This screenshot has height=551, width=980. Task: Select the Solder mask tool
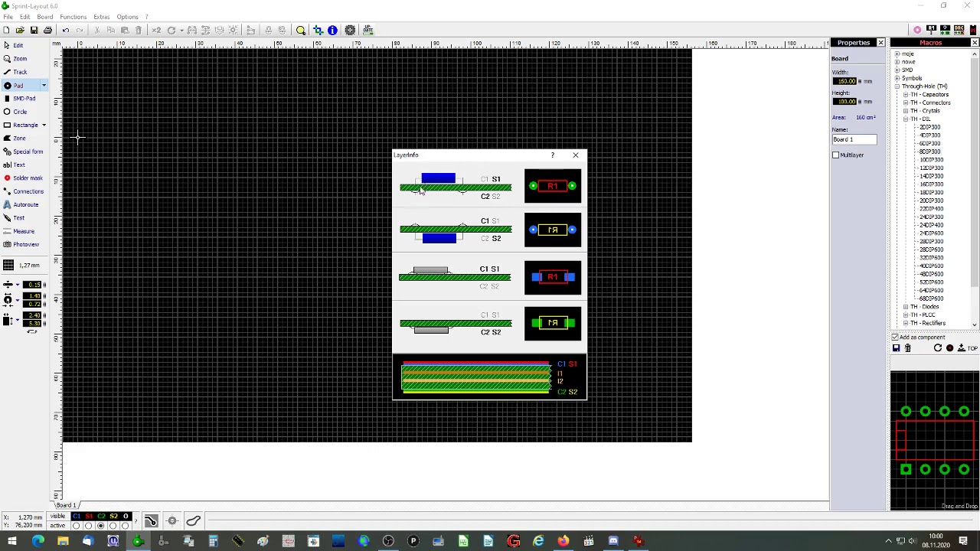23,178
